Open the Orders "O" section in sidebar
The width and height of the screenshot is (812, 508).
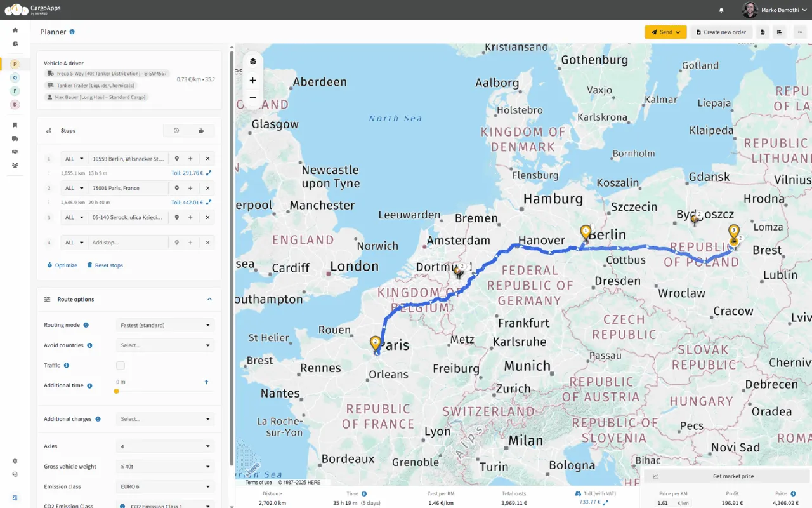15,77
